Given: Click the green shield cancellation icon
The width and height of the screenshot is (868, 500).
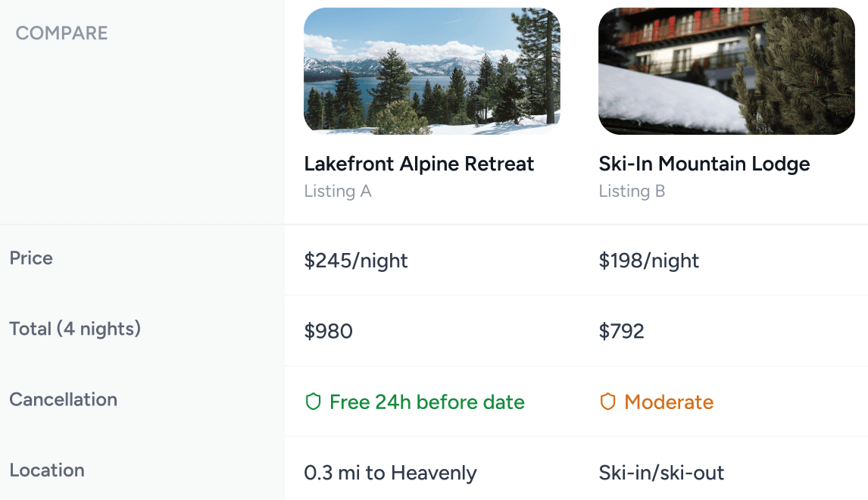Looking at the screenshot, I should coord(314,402).
